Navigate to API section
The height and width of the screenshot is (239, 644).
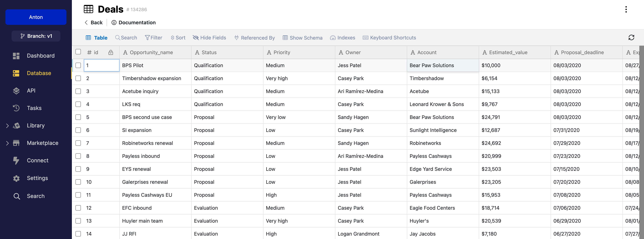point(30,91)
